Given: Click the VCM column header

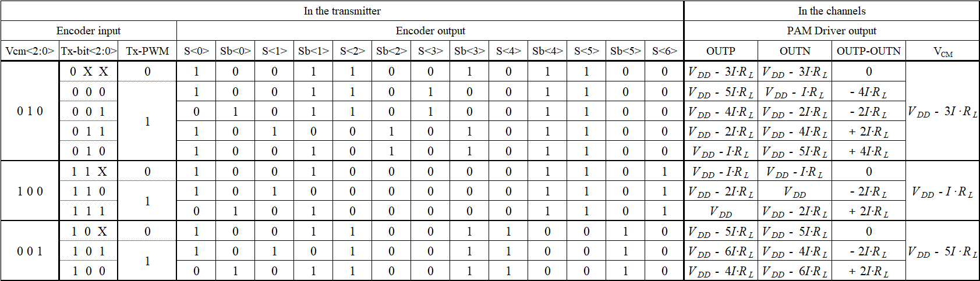Looking at the screenshot, I should (x=943, y=51).
